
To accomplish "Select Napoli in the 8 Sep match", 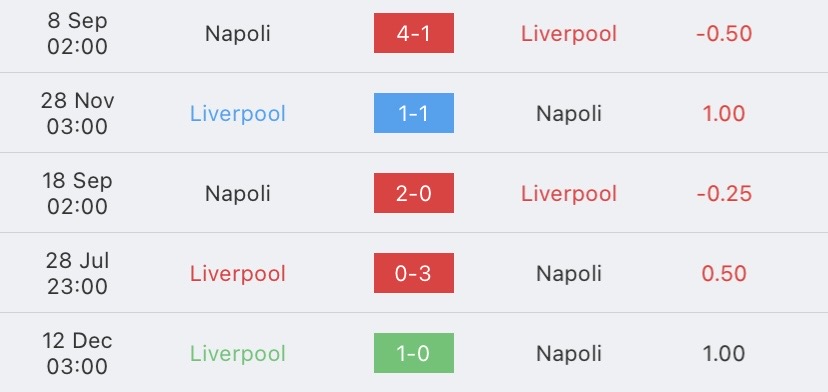I will coord(238,34).
